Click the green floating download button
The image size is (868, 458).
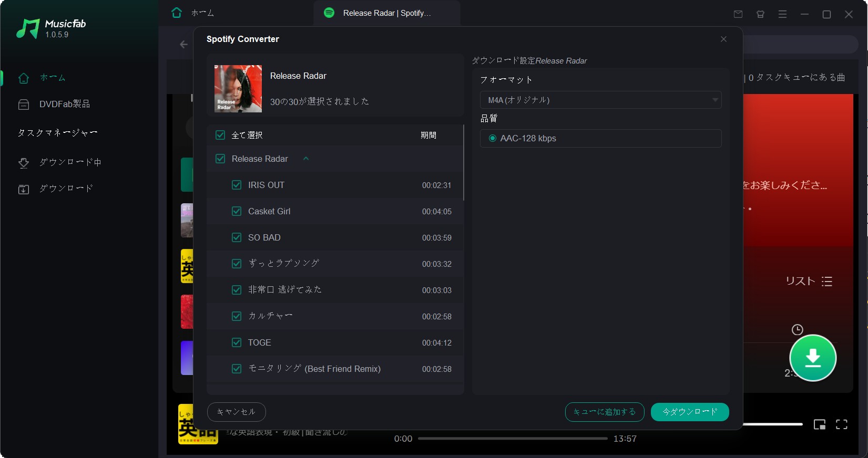click(813, 358)
